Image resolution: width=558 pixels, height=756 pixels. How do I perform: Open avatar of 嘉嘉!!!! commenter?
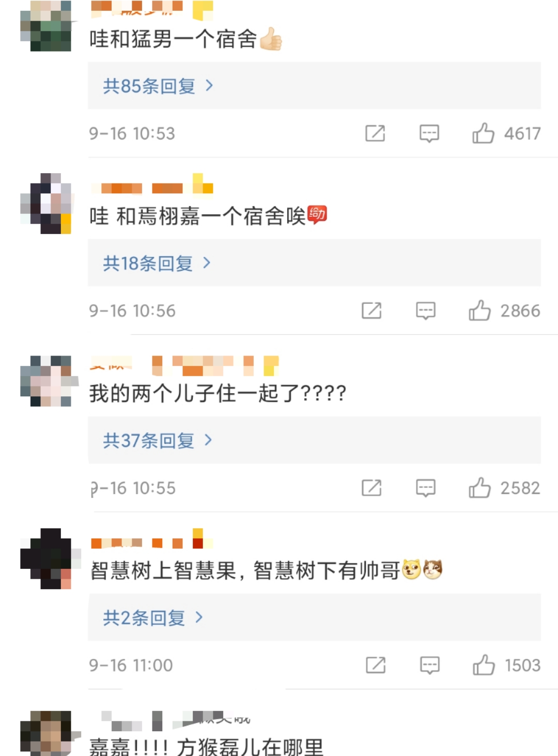(x=45, y=733)
